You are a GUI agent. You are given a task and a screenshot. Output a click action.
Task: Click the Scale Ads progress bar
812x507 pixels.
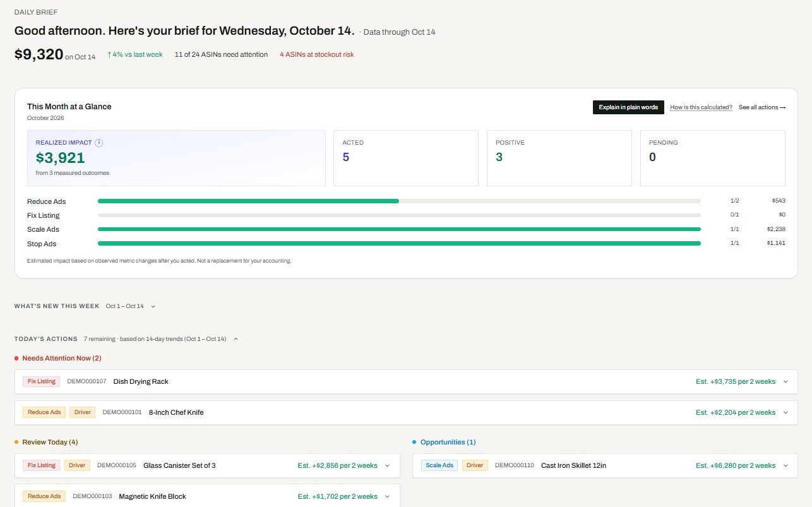[399, 229]
